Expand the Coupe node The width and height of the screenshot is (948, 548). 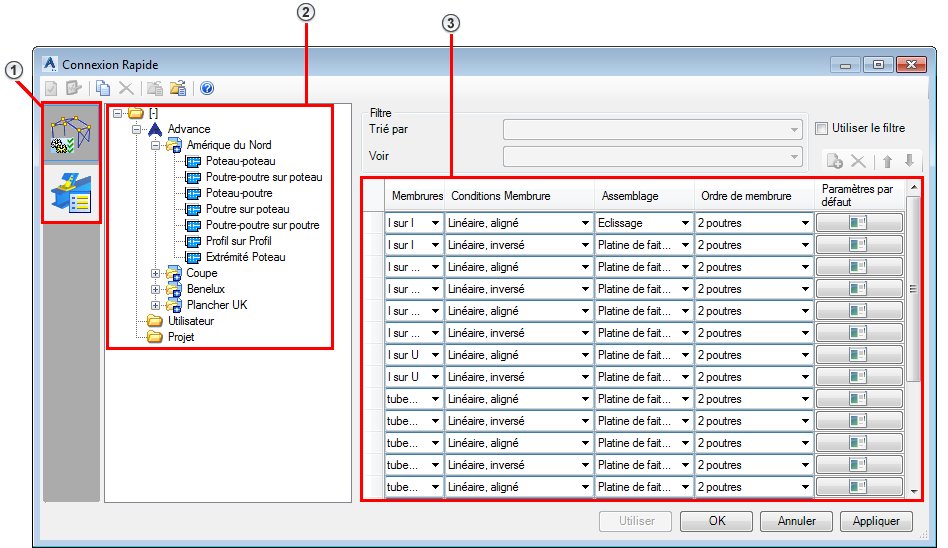[x=155, y=273]
